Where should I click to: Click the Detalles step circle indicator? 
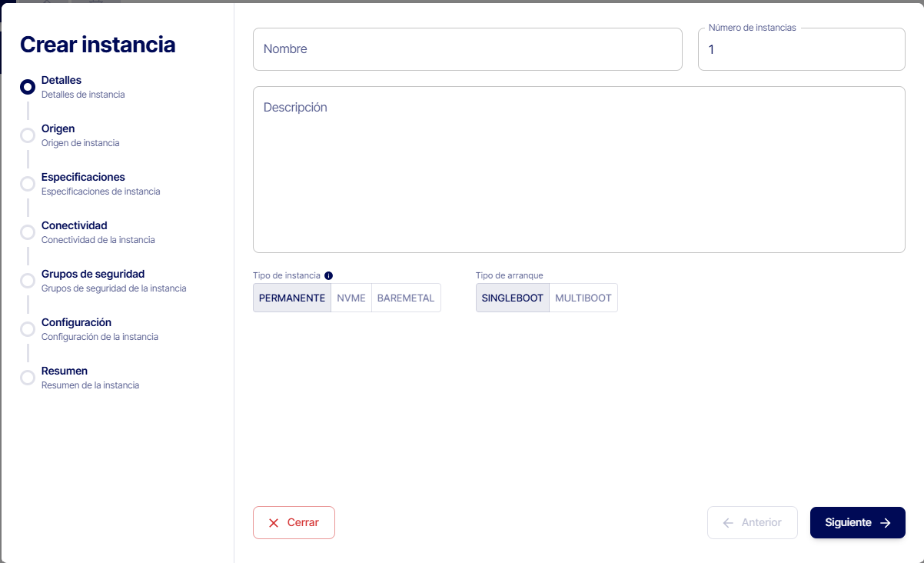click(x=28, y=87)
